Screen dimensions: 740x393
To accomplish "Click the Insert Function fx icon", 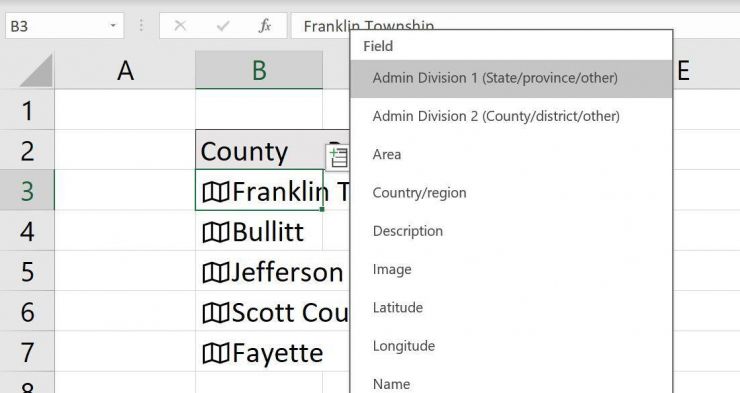I will 265,25.
